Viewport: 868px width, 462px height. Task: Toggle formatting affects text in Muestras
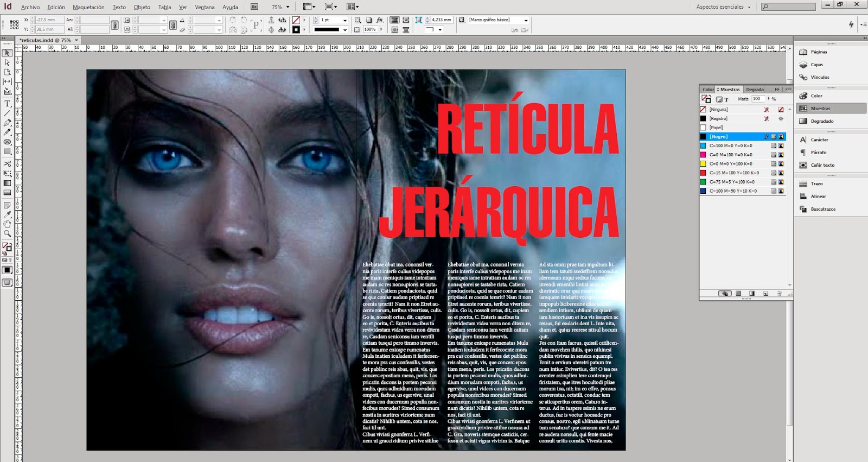point(726,99)
